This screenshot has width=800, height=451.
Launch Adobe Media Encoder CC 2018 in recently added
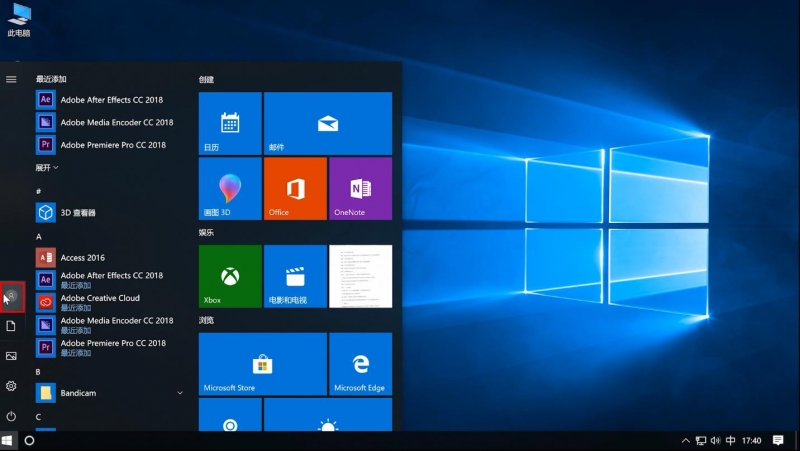[110, 122]
